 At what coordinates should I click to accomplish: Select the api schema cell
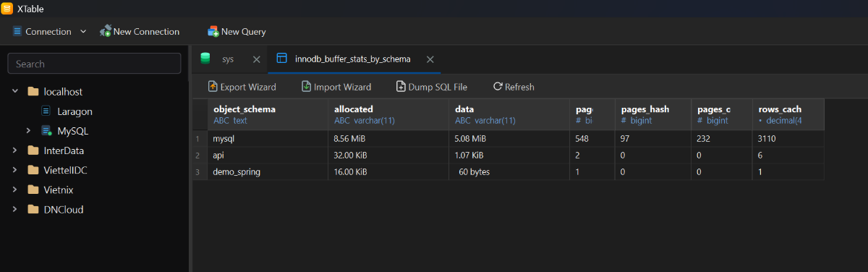tap(268, 155)
